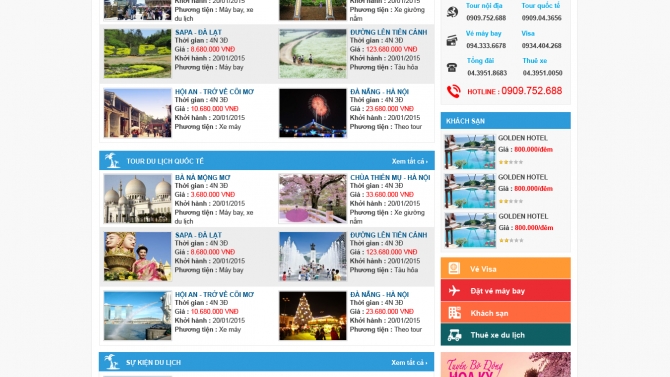Click the Vé máy bay contact link
The height and width of the screenshot is (377, 670).
[x=483, y=33]
